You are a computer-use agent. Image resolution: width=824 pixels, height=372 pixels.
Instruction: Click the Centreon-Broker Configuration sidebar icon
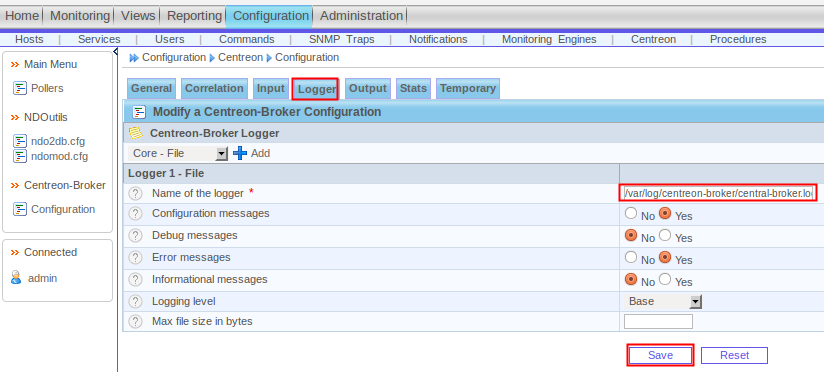click(x=19, y=209)
